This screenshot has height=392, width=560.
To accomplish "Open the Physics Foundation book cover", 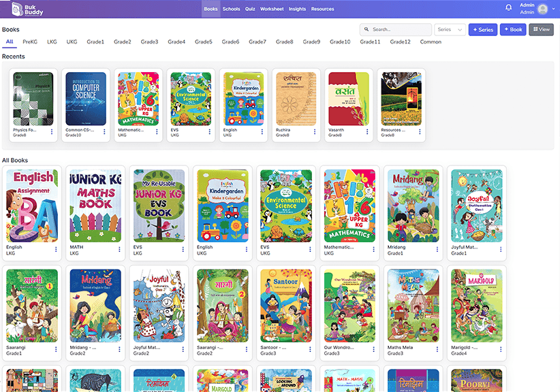I will (x=33, y=99).
